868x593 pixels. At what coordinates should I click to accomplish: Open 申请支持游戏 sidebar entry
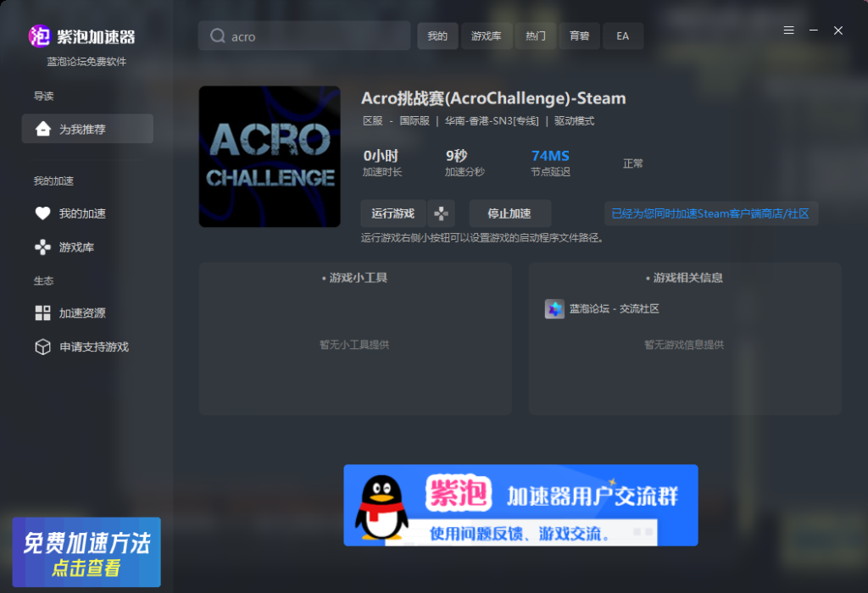pyautogui.click(x=94, y=346)
